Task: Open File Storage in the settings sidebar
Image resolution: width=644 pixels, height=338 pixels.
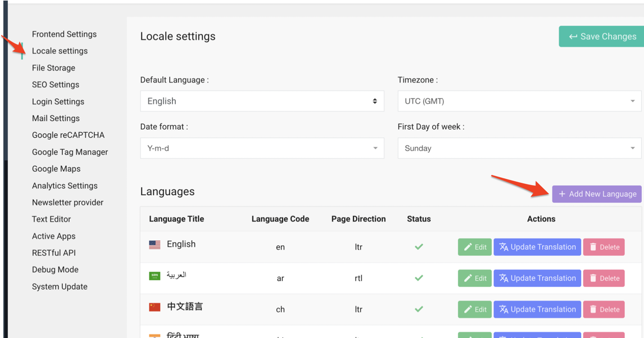Action: (53, 68)
